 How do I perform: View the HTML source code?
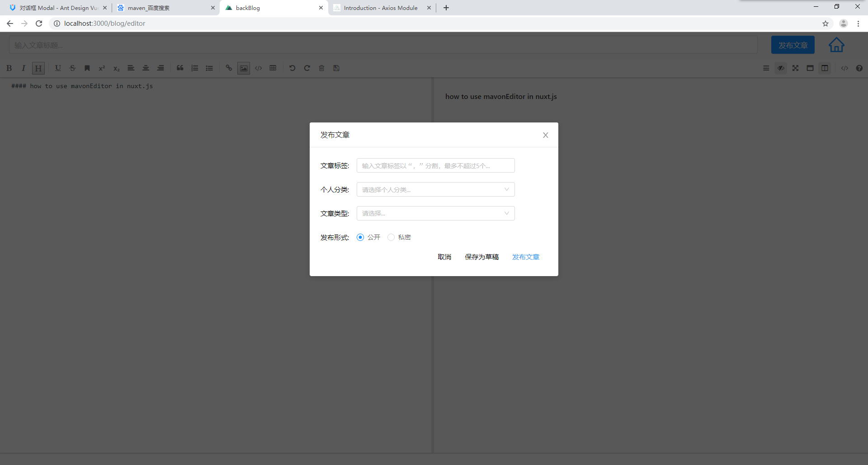coord(844,68)
